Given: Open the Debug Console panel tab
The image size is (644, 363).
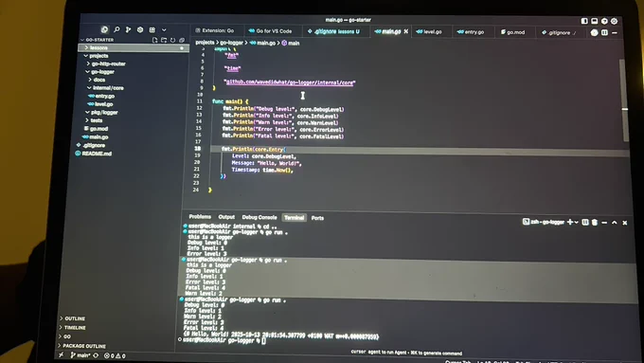Looking at the screenshot, I should pos(259,217).
